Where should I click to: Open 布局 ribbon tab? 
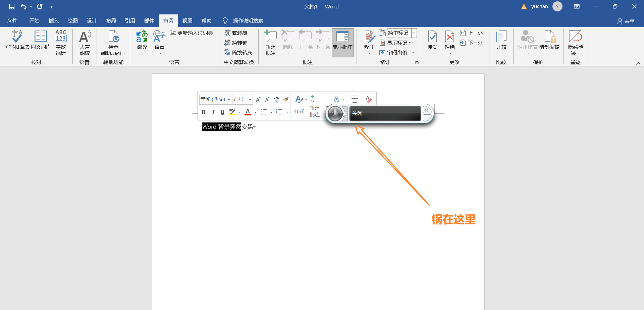click(x=111, y=20)
